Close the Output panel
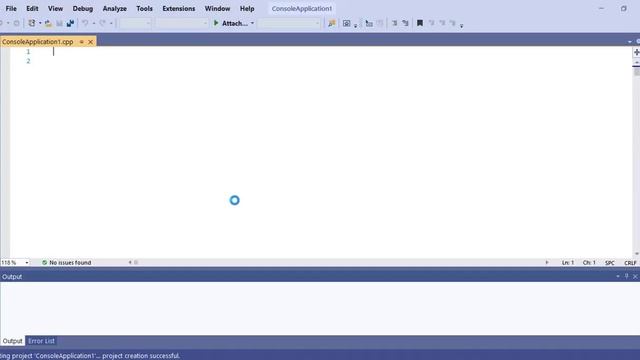Viewport: 640px width, 360px height. (635, 277)
